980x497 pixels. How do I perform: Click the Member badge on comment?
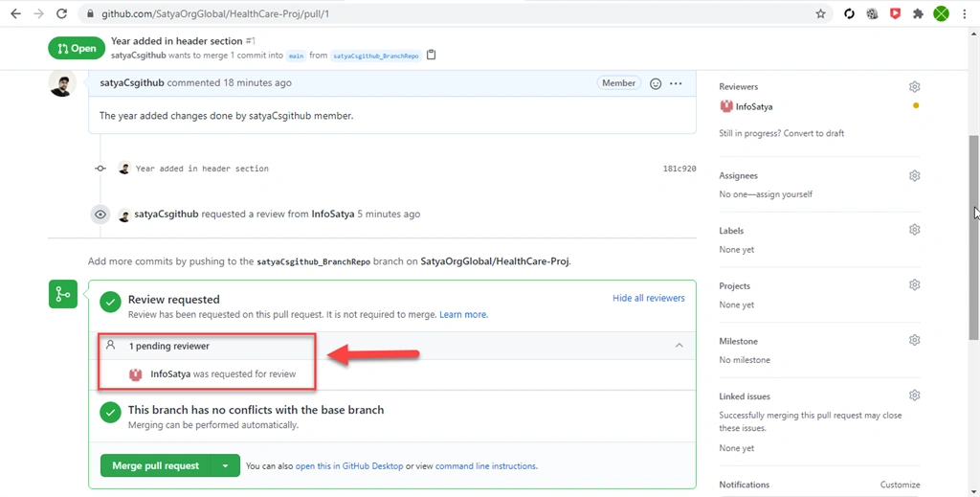(x=619, y=82)
